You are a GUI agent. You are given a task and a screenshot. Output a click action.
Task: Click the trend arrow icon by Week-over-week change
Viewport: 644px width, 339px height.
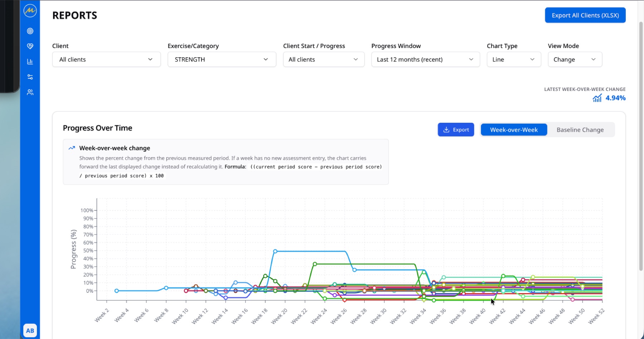coord(72,148)
